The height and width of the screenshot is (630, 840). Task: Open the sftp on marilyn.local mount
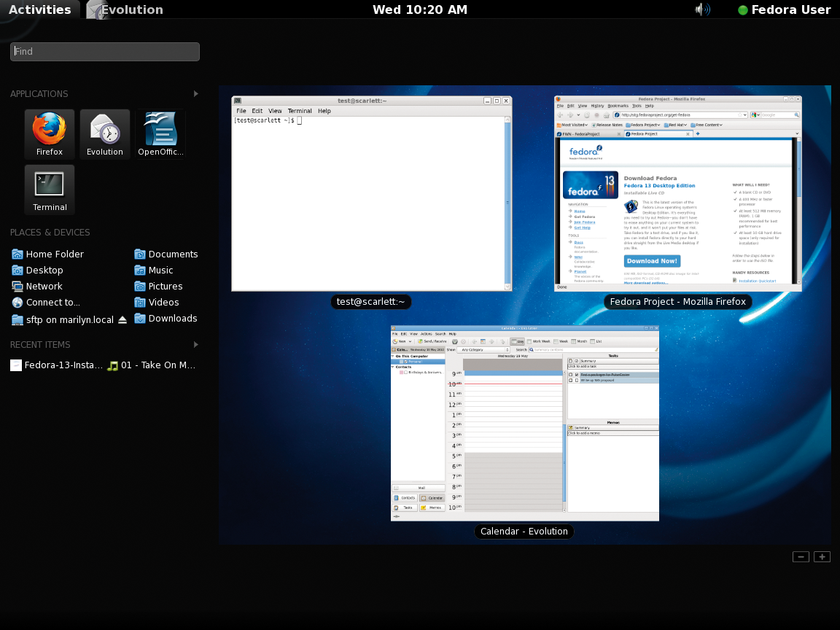pos(63,320)
